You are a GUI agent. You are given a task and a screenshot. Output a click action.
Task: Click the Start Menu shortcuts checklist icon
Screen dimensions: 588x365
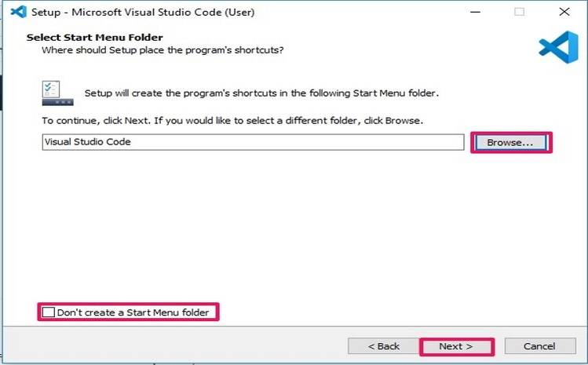[54, 92]
